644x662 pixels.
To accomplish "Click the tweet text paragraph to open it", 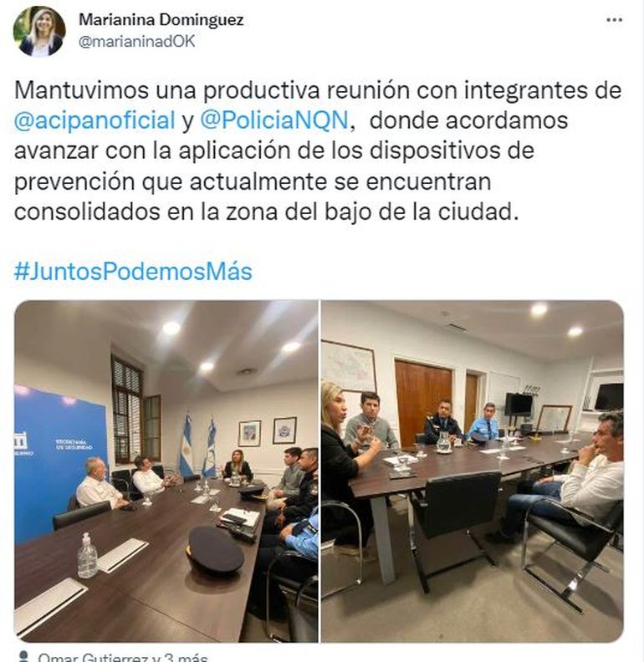I will pos(318,150).
